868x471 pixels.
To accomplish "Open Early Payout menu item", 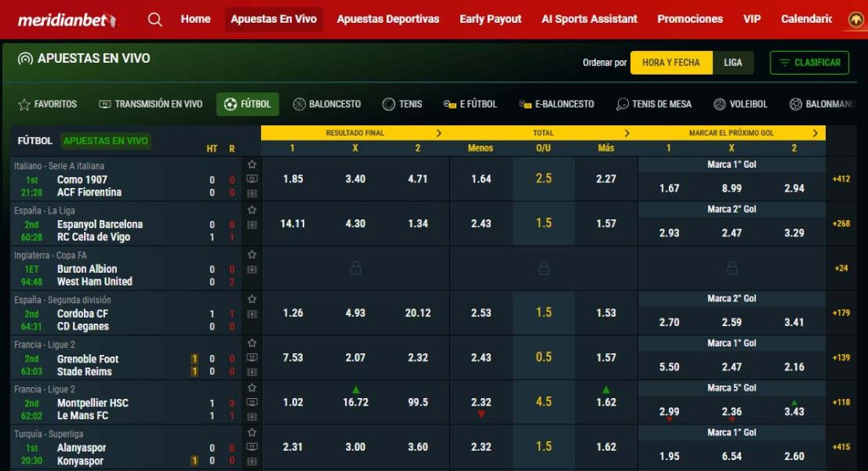I will tap(491, 19).
